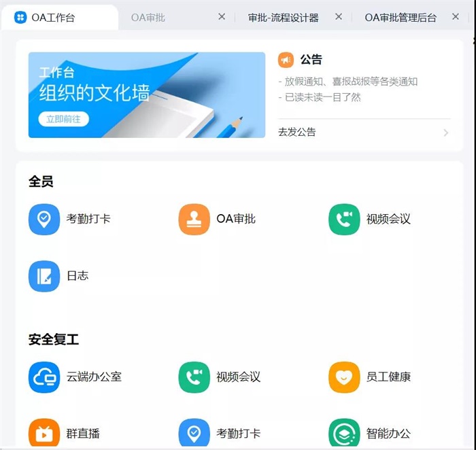Viewport: 476px width, 450px height.
Task: Click the 立即前往 banner button
Action: tap(63, 119)
